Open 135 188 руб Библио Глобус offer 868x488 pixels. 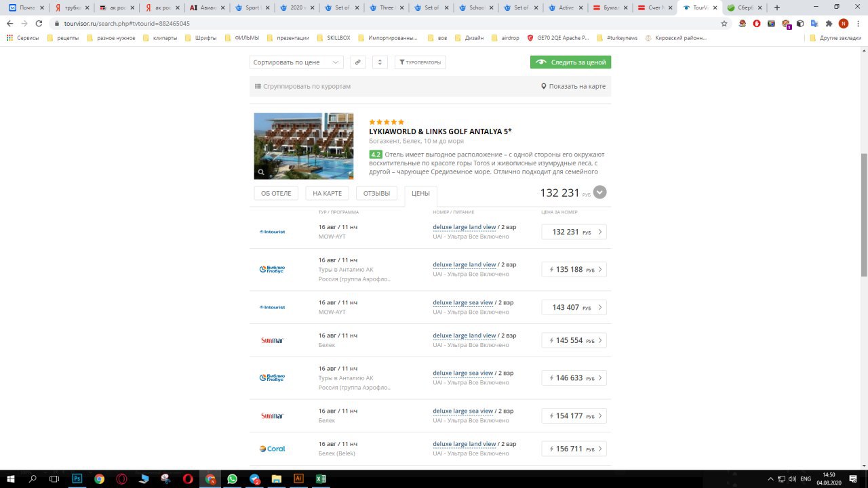coord(574,270)
